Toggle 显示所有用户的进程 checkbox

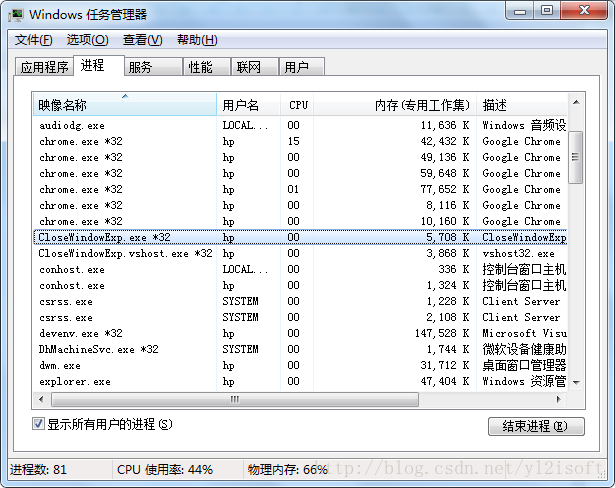(38, 424)
